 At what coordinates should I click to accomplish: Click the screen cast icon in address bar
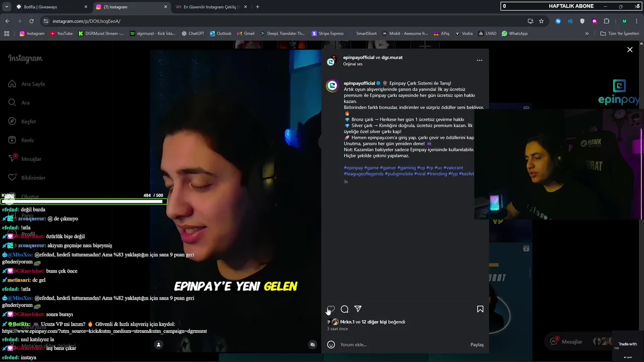point(530,21)
